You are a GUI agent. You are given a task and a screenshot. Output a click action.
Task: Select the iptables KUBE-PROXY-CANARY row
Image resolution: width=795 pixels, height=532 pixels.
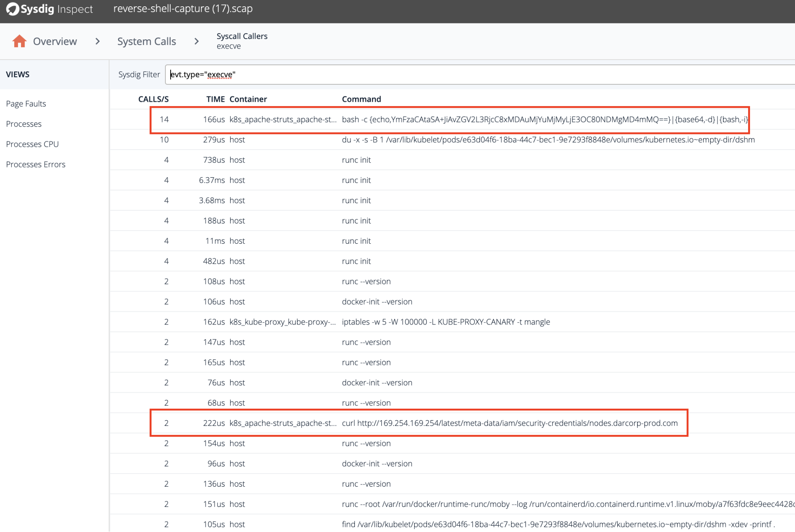pyautogui.click(x=445, y=322)
